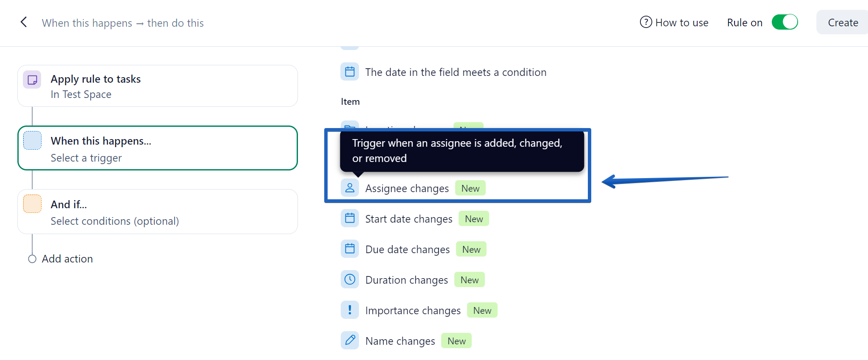Click the Start date changes calendar icon

tap(350, 218)
